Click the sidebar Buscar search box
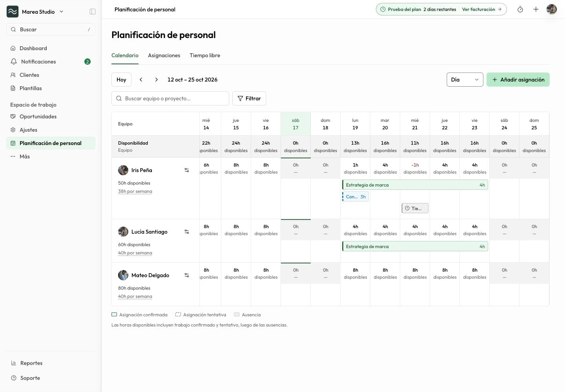565x392 pixels. (x=51, y=29)
